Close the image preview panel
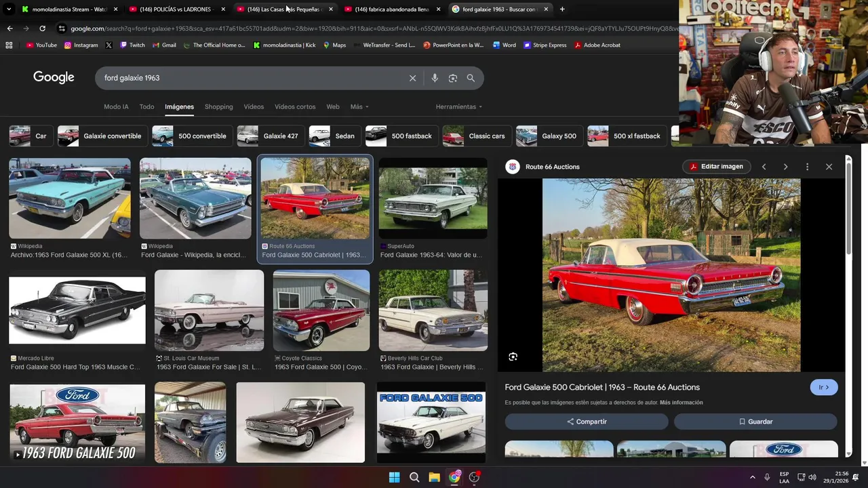868x488 pixels. coord(829,167)
